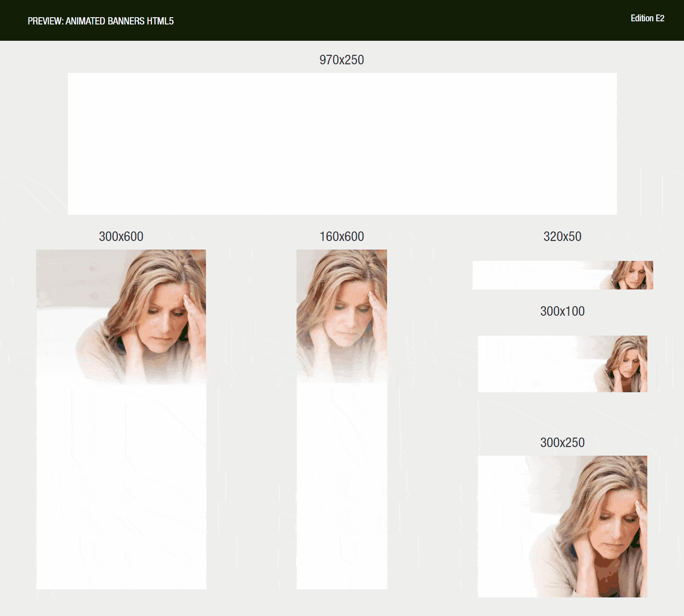Click the '320x50' size label
The width and height of the screenshot is (684, 616).
(x=563, y=236)
